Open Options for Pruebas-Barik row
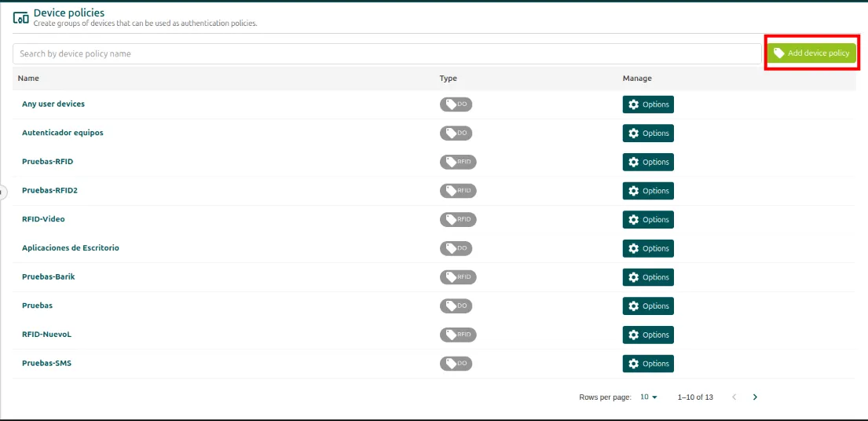The width and height of the screenshot is (868, 421). (648, 277)
